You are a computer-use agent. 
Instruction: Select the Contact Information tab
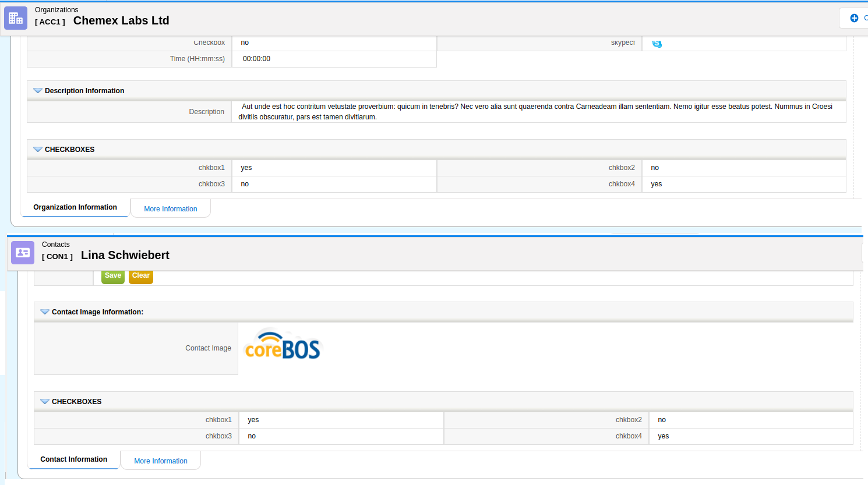click(x=73, y=459)
